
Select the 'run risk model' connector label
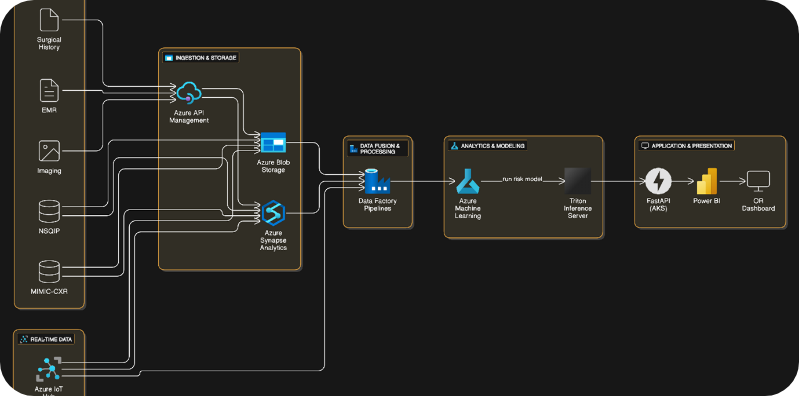click(522, 179)
